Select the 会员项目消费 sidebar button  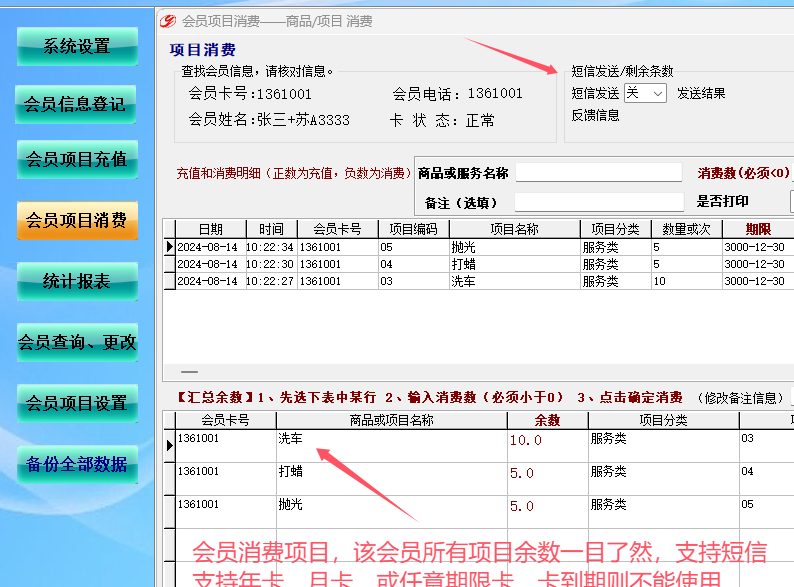[77, 220]
